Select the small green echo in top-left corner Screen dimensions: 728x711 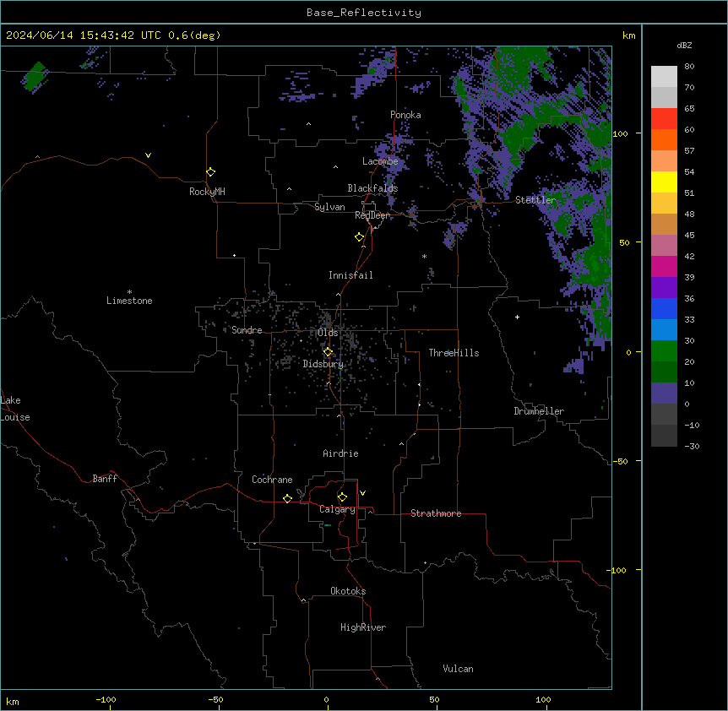click(x=35, y=77)
